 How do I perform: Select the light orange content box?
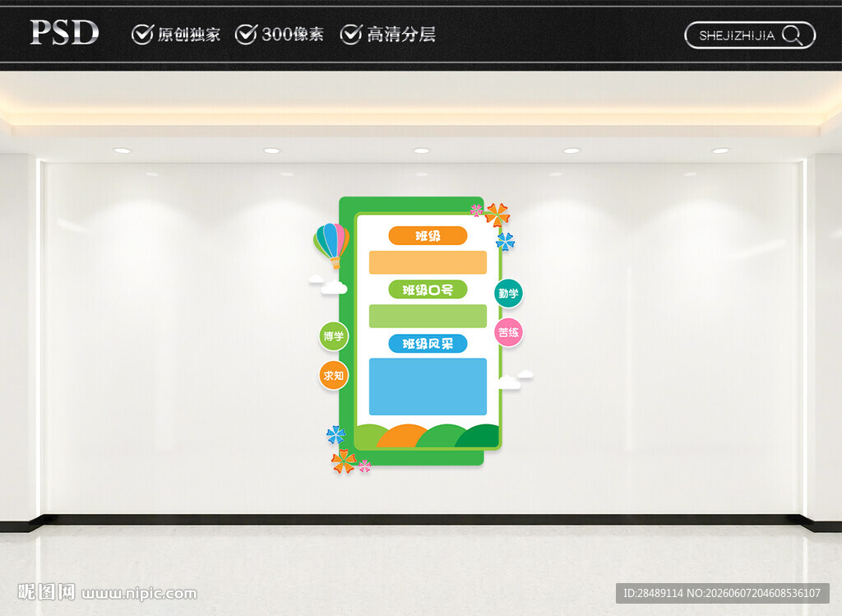(428, 262)
